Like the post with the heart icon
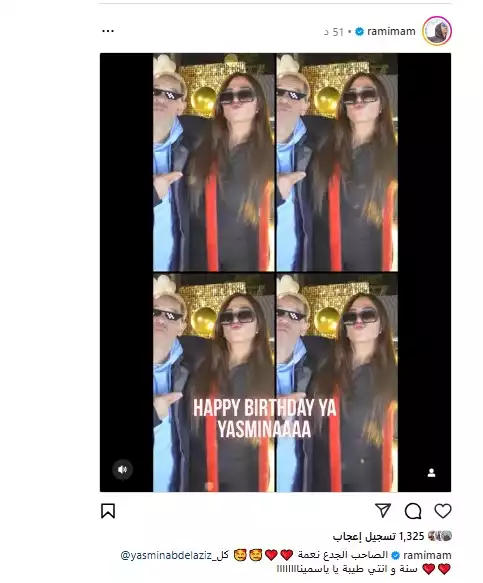The height and width of the screenshot is (583, 483). [442, 511]
